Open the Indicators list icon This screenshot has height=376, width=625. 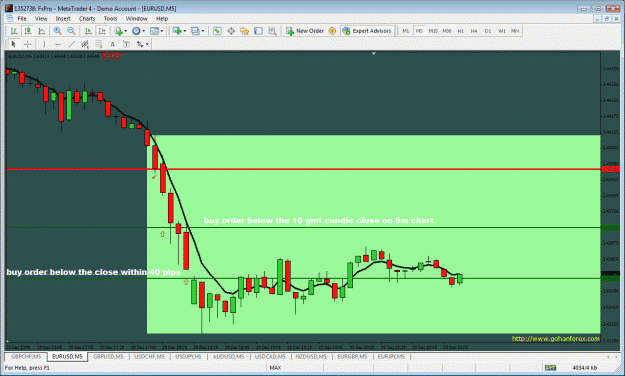(x=118, y=31)
